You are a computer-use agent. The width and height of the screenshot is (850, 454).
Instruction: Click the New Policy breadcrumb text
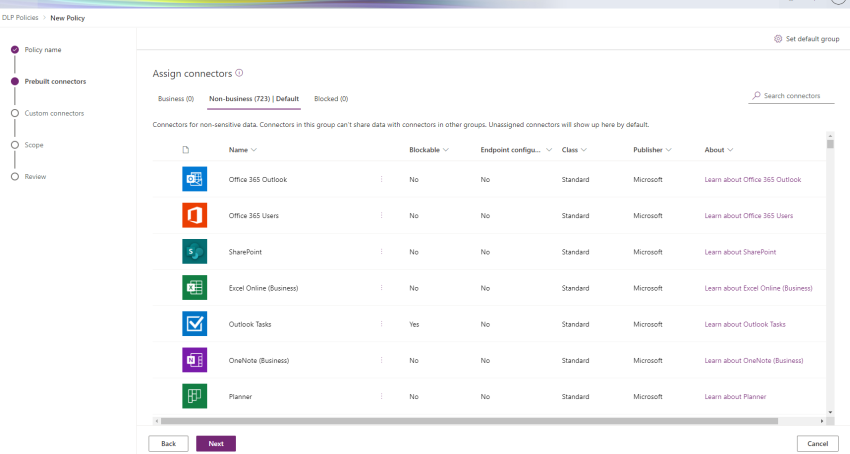click(67, 18)
